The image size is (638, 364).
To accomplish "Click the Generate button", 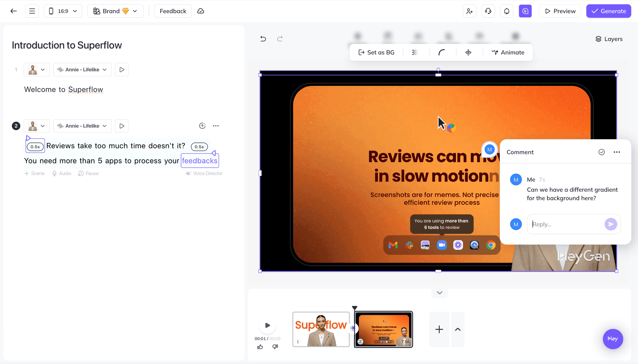I will (608, 11).
